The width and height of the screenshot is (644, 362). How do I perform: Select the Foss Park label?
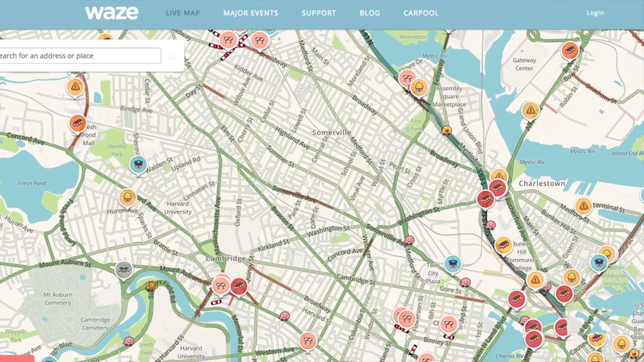coord(416,125)
